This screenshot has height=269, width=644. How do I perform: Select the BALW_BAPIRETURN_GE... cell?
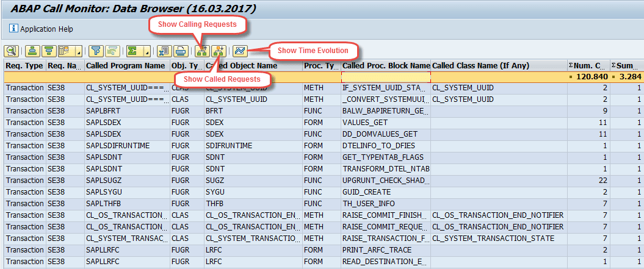[386, 111]
